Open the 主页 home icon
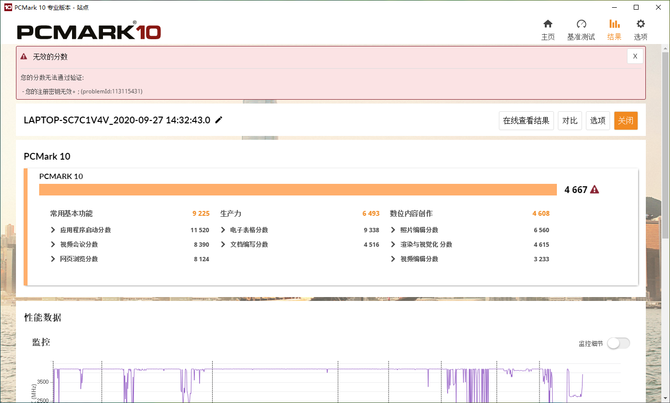Screen dimensions: 670x403 547,24
